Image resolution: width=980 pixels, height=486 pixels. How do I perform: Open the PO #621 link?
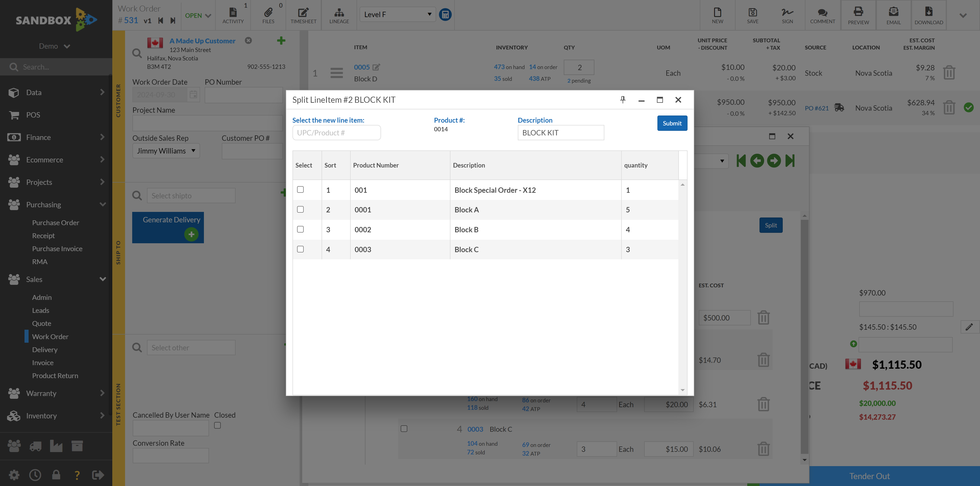(x=816, y=108)
